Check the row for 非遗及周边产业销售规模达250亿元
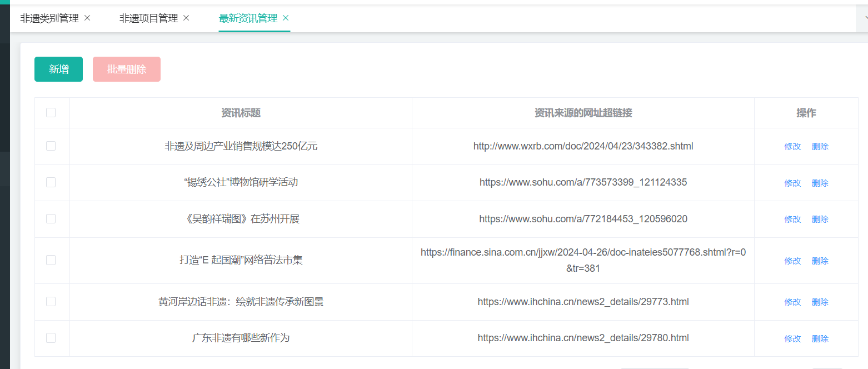The width and height of the screenshot is (868, 369). (51, 146)
